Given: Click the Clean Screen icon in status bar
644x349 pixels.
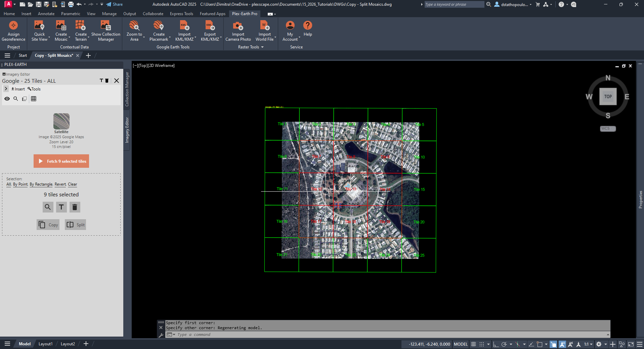Looking at the screenshot, I should [631, 344].
